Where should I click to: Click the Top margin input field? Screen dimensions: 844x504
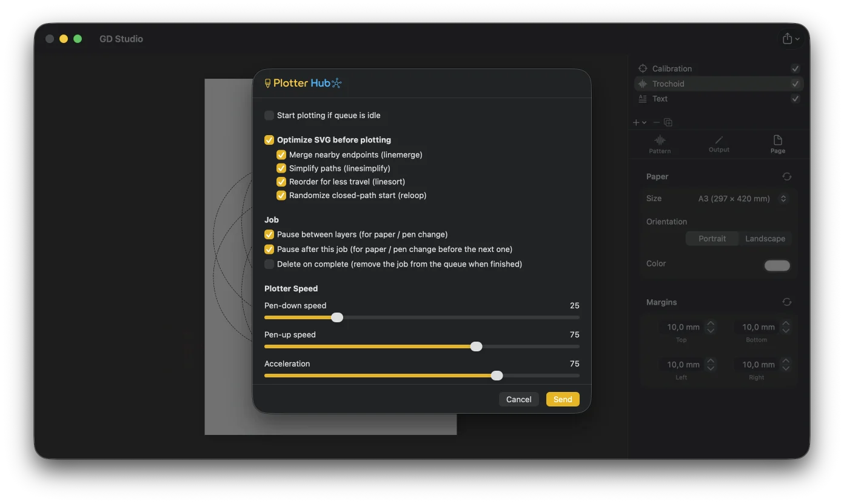(682, 327)
